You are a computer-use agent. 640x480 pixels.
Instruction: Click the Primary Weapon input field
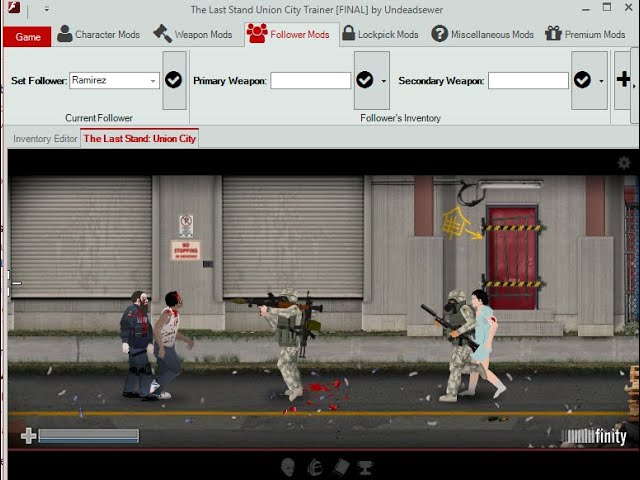311,80
